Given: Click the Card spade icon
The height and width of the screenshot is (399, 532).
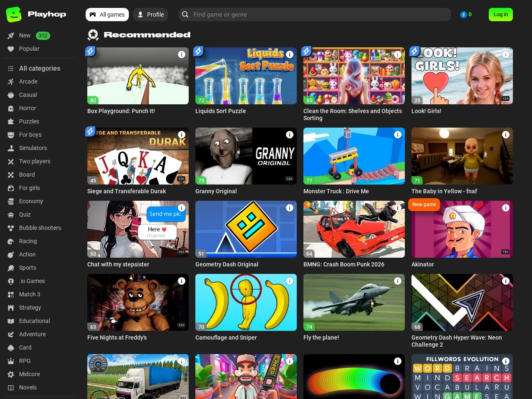Looking at the screenshot, I should tap(11, 348).
